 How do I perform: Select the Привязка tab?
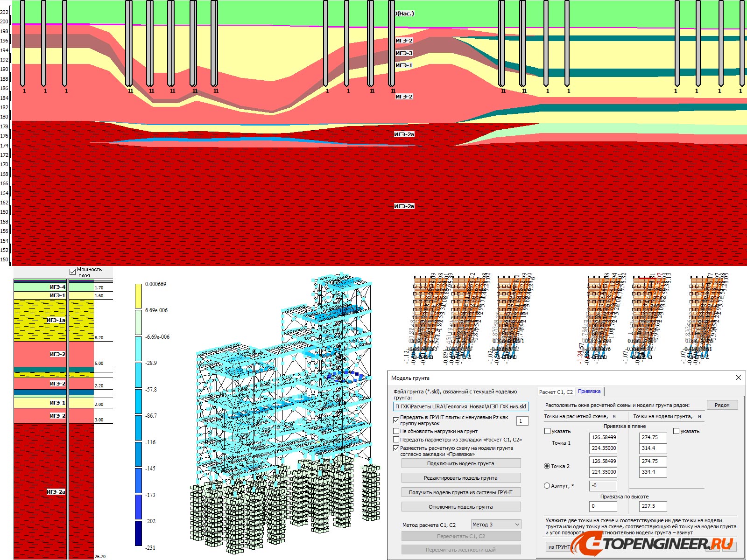589,392
